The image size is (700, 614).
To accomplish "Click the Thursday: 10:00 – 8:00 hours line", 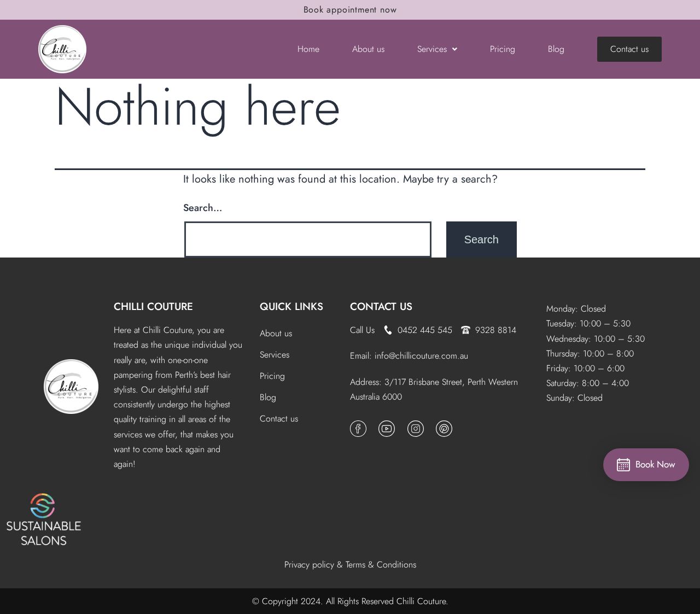I will click(590, 354).
